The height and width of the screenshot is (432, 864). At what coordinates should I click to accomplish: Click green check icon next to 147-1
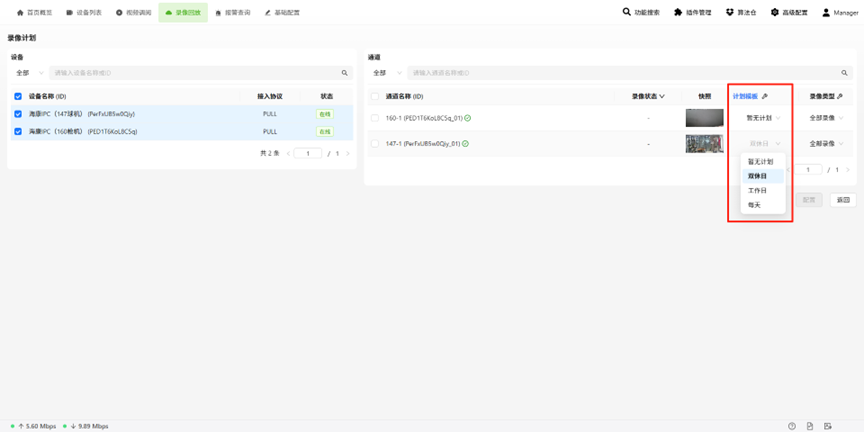click(465, 144)
